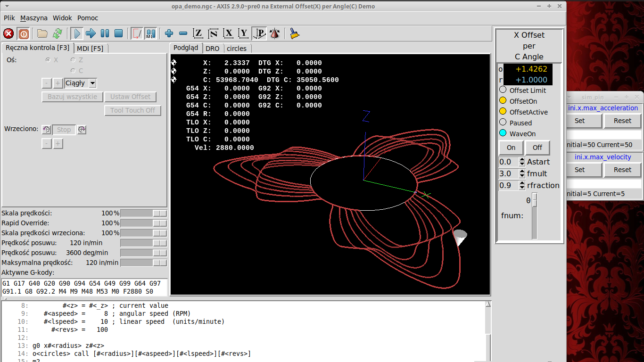Open the Maszyna menu
644x362 pixels.
point(34,18)
